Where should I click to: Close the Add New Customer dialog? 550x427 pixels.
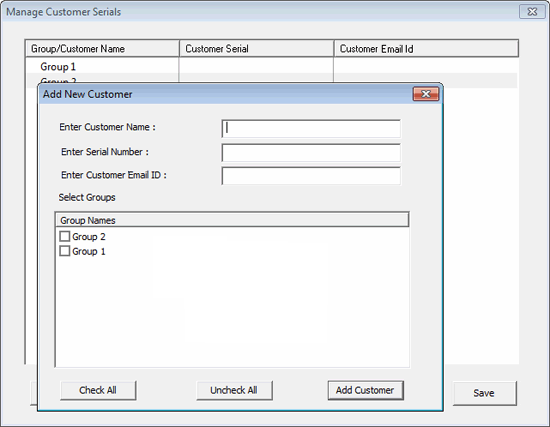[426, 94]
